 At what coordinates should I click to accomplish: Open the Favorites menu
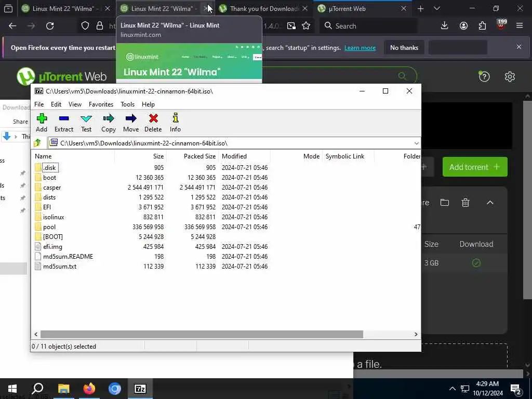(101, 104)
